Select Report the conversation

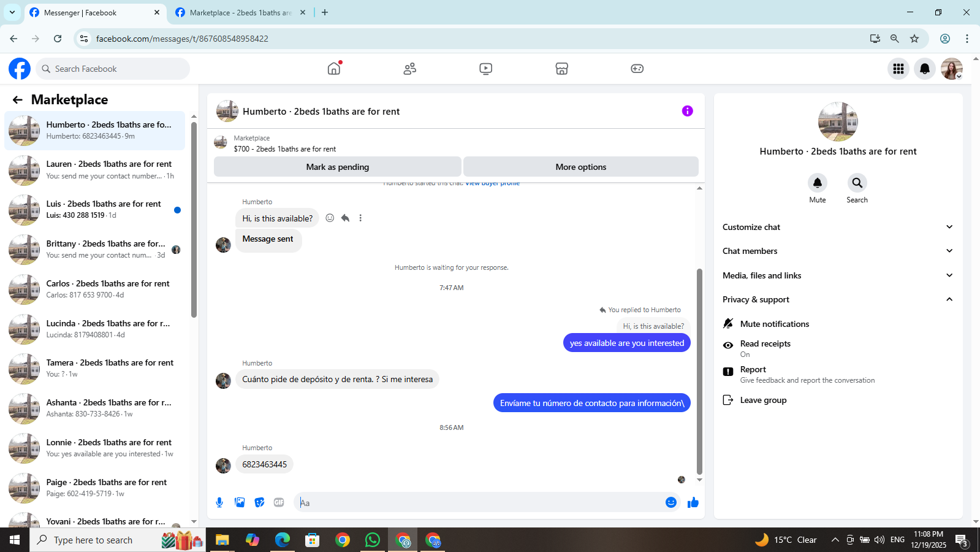(x=838, y=374)
